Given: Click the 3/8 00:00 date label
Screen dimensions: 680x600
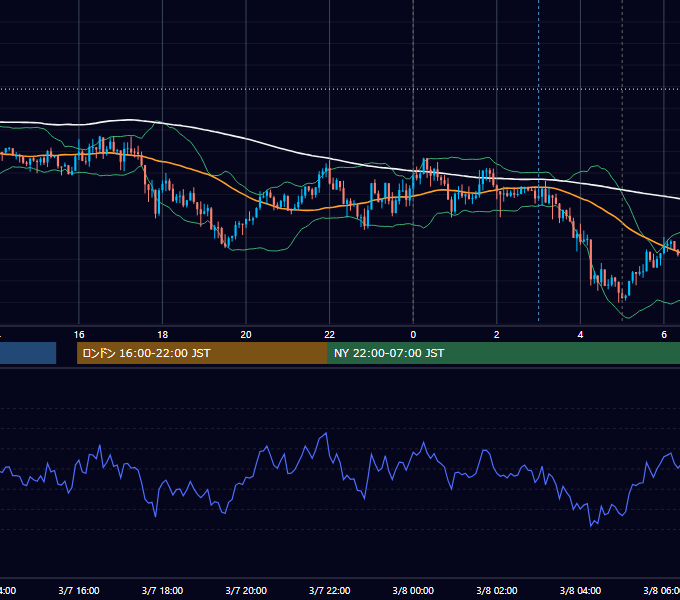Looking at the screenshot, I should click(413, 590).
